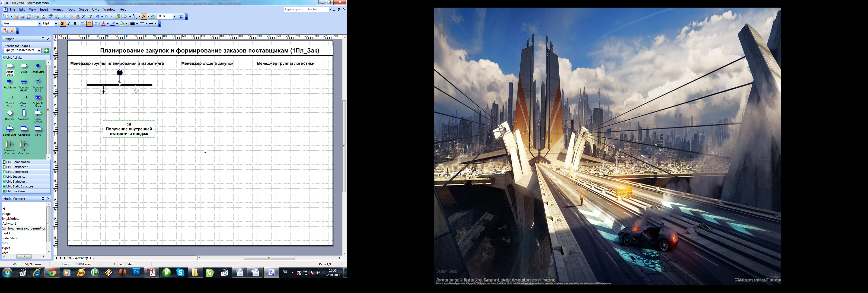868x293 pixels.
Task: Select the Connector tool
Action: pyautogui.click(x=135, y=17)
